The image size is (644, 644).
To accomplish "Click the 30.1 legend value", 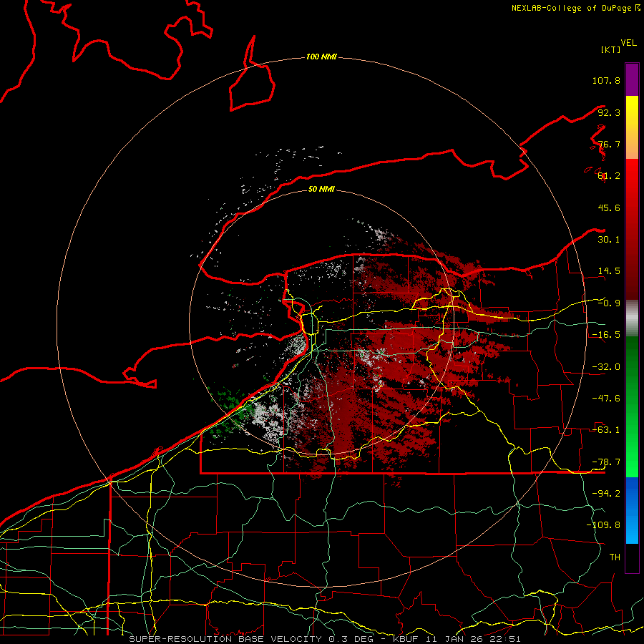I will (x=609, y=240).
